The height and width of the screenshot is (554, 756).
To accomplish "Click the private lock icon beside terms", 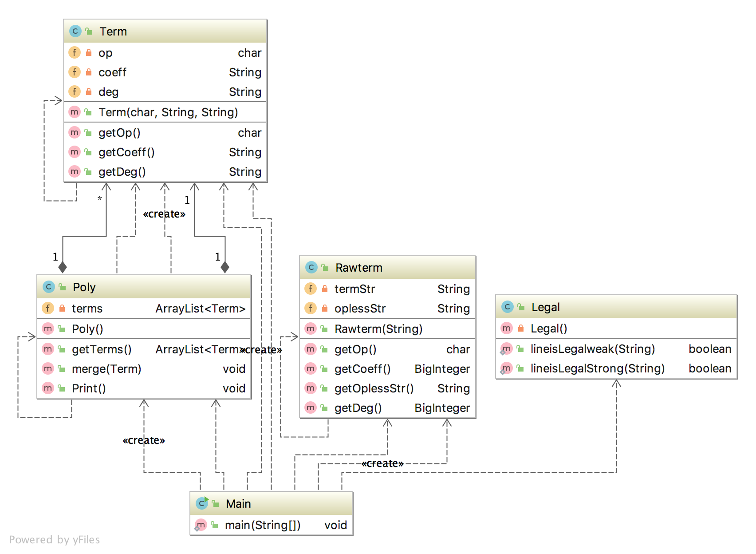I will pos(62,308).
